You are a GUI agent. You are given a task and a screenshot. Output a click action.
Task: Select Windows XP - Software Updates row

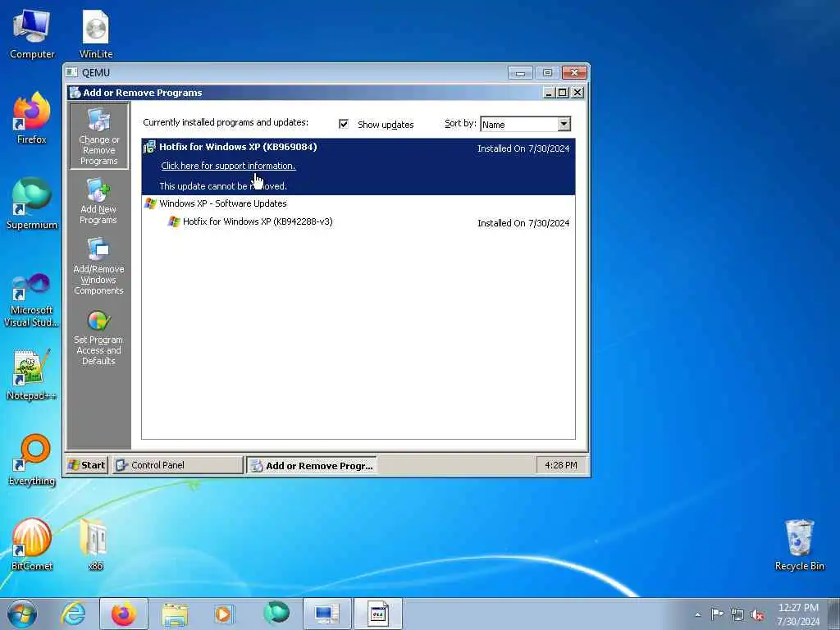358,203
